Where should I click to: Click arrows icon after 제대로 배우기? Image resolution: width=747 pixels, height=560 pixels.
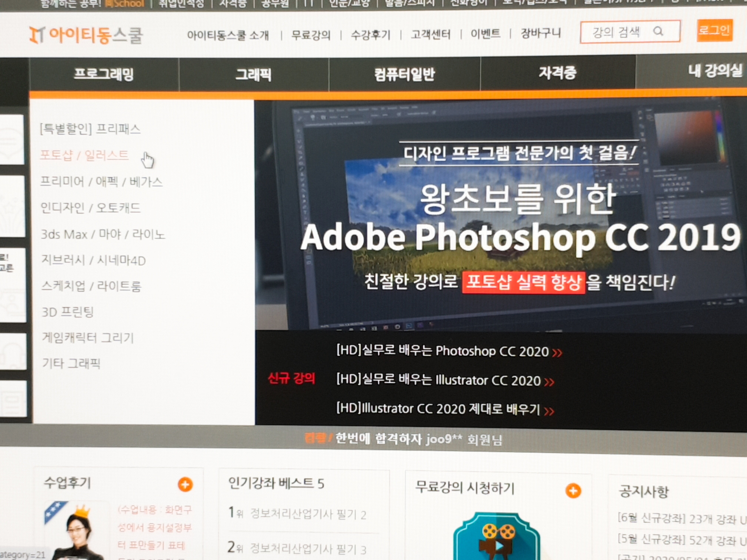pyautogui.click(x=549, y=411)
